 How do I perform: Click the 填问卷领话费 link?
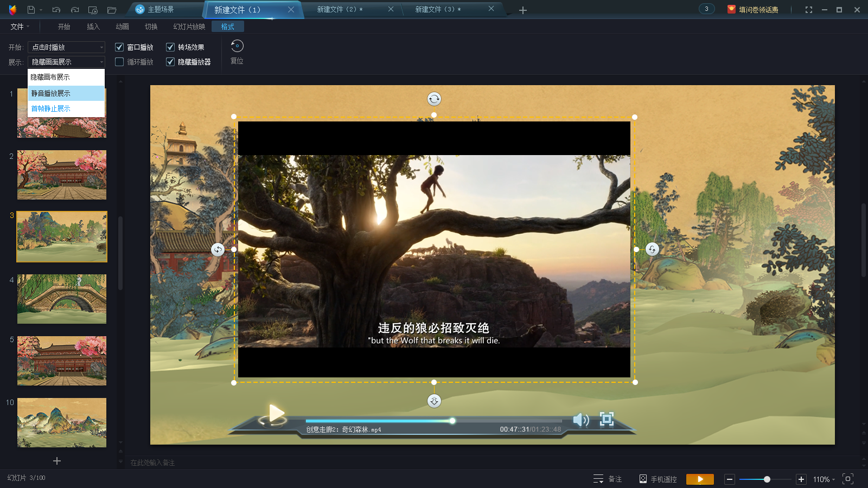[x=758, y=10]
